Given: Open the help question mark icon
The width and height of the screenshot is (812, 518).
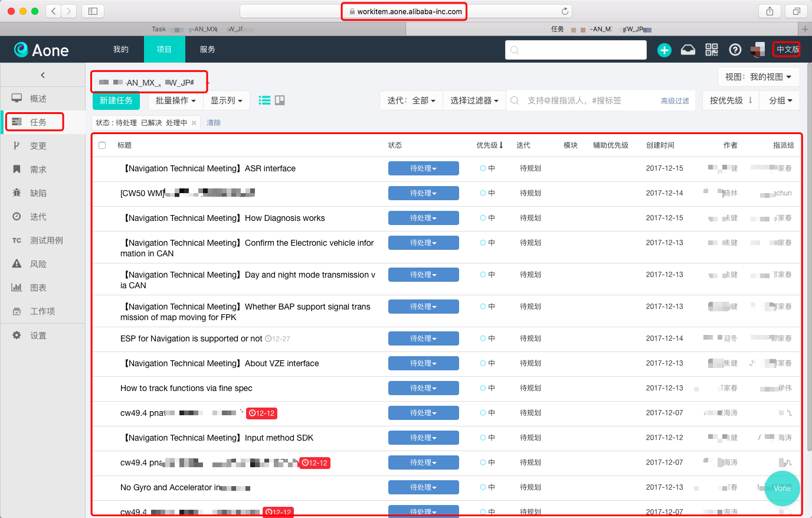Looking at the screenshot, I should click(x=735, y=50).
